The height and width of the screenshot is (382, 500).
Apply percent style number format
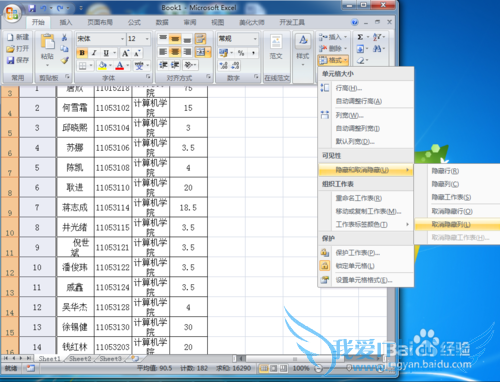click(241, 53)
